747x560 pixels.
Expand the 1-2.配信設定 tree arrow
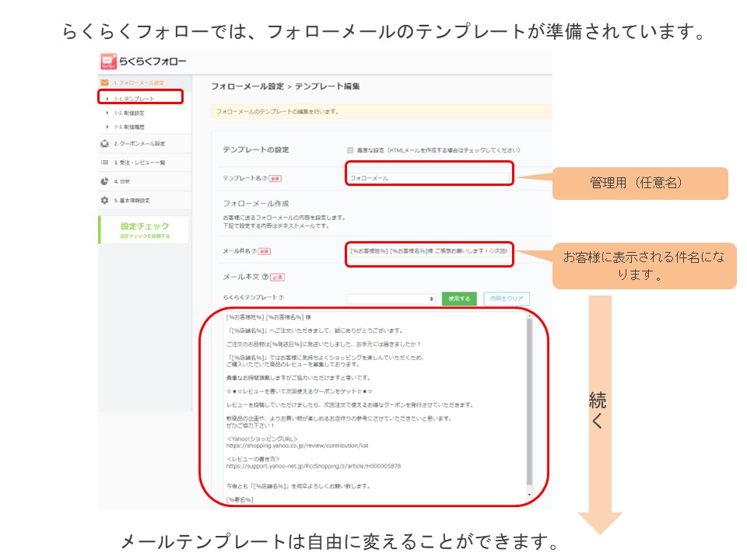[x=107, y=113]
